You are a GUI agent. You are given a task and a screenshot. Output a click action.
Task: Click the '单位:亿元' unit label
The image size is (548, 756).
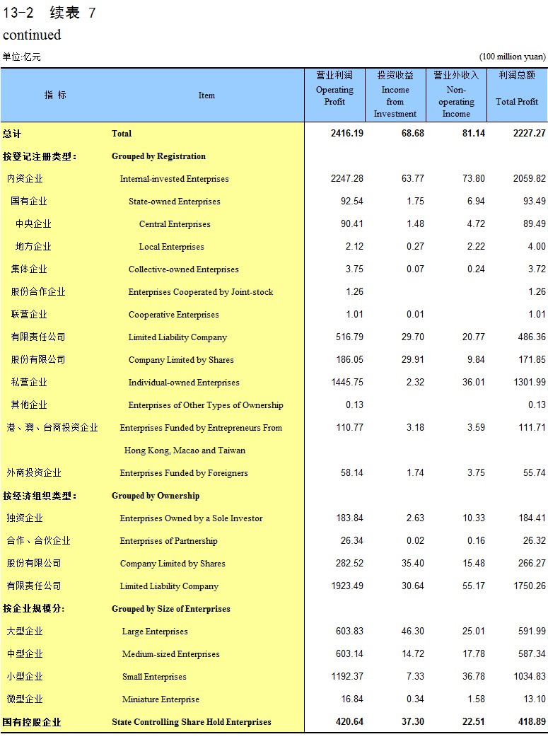[x=22, y=57]
